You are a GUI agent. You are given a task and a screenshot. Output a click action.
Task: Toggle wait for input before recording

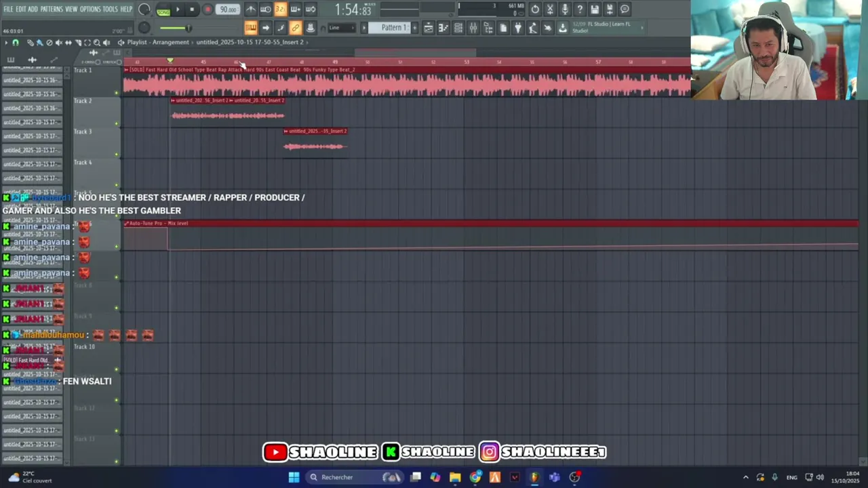265,9
